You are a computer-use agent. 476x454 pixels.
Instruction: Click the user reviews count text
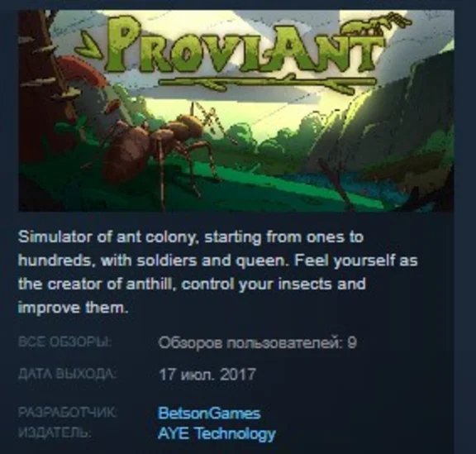258,343
